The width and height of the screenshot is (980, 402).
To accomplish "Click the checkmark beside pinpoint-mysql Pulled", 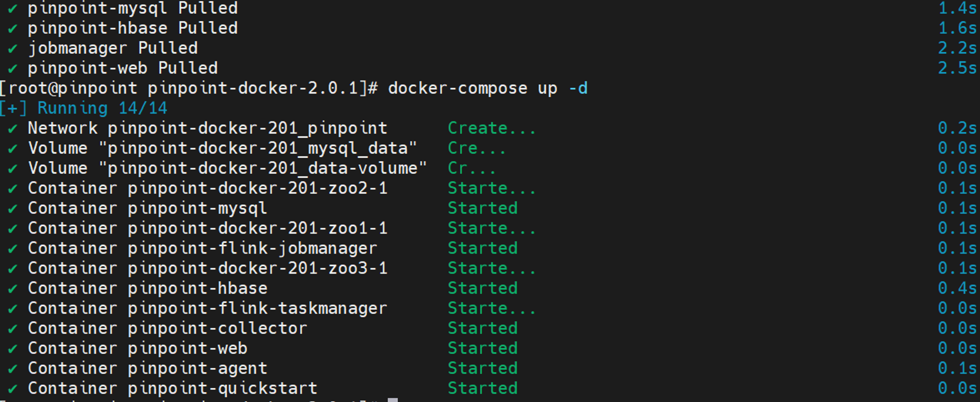I will pos(12,9).
